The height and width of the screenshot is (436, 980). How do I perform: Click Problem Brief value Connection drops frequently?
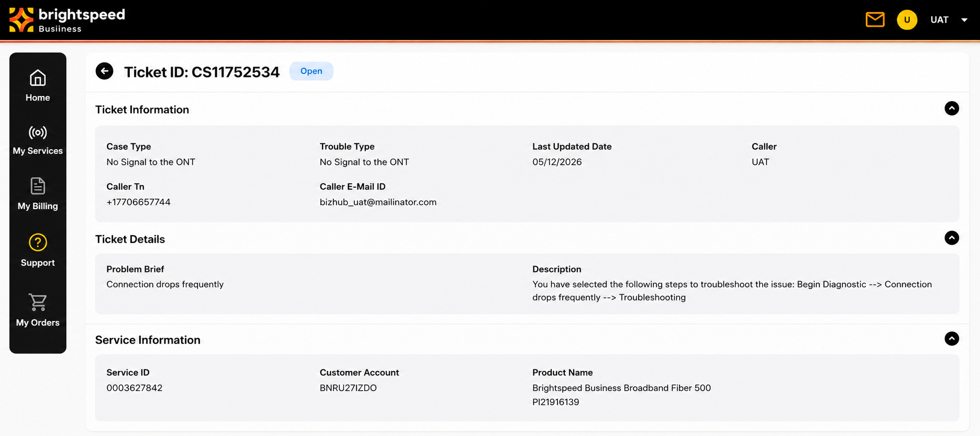165,284
